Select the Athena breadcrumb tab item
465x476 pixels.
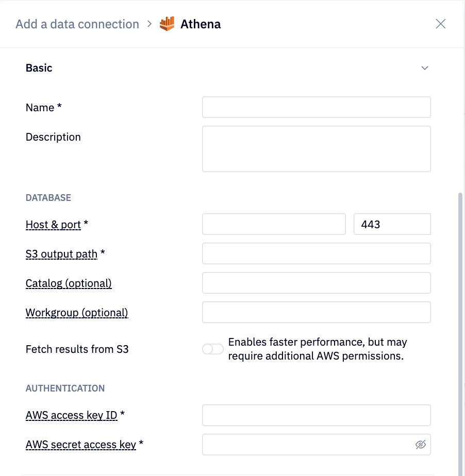[x=201, y=24]
